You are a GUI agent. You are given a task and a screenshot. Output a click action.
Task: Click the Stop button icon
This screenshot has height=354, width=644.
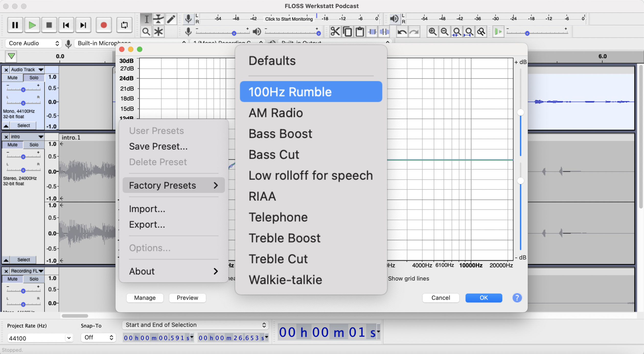coord(48,25)
